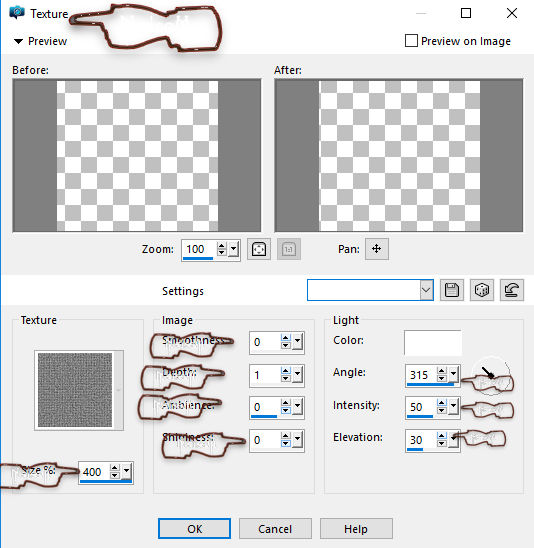534x548 pixels.
Task: Click the texture pattern thumbnail
Action: click(75, 390)
